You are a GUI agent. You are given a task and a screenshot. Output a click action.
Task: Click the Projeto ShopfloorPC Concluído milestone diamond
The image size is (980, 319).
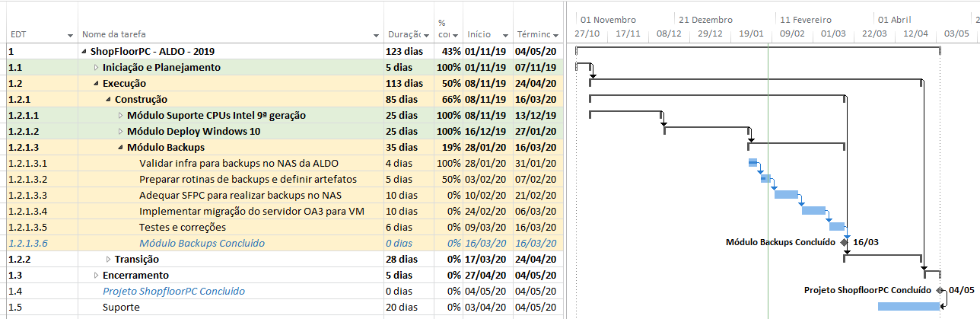[940, 290]
